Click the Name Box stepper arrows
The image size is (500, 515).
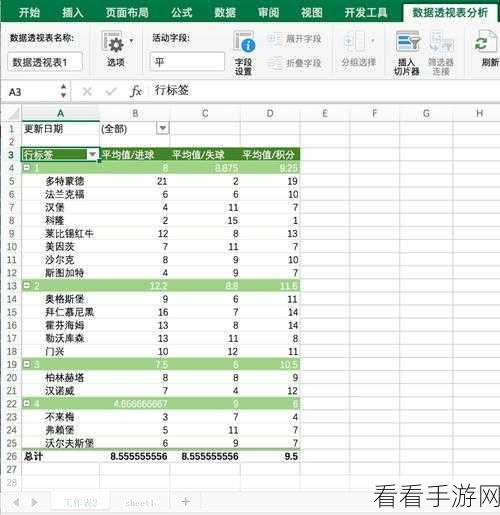tap(63, 91)
